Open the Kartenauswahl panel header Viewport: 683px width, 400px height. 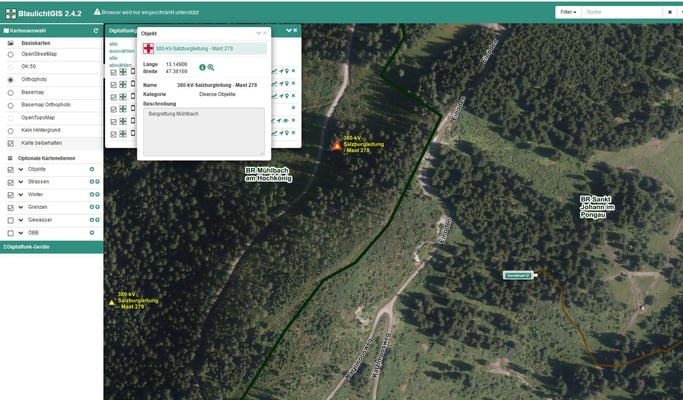click(x=51, y=31)
